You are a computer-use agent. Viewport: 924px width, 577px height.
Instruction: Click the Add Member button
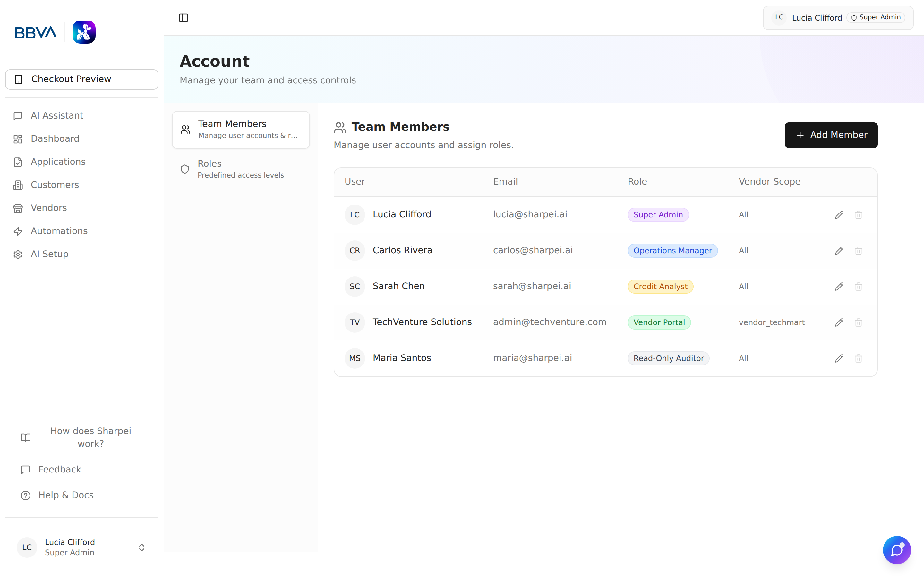[x=831, y=135]
